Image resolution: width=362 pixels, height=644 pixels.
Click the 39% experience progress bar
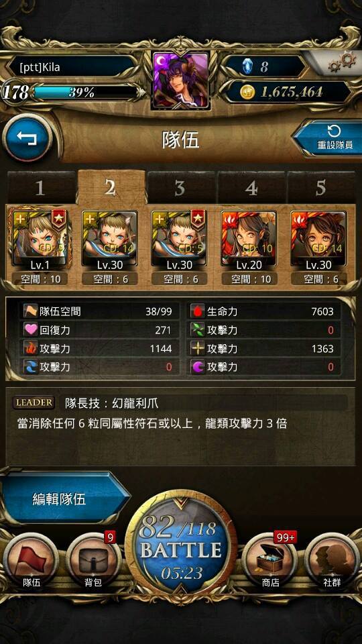pyautogui.click(x=85, y=93)
